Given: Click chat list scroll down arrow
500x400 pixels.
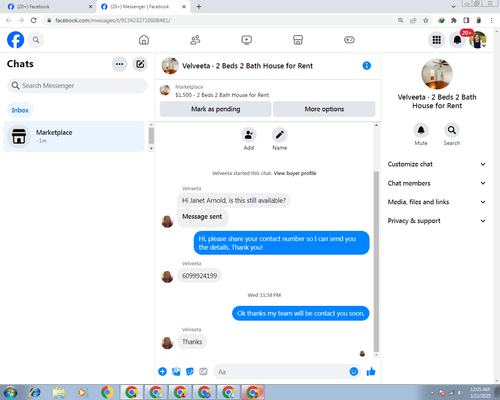Looking at the screenshot, I should coord(151,148).
